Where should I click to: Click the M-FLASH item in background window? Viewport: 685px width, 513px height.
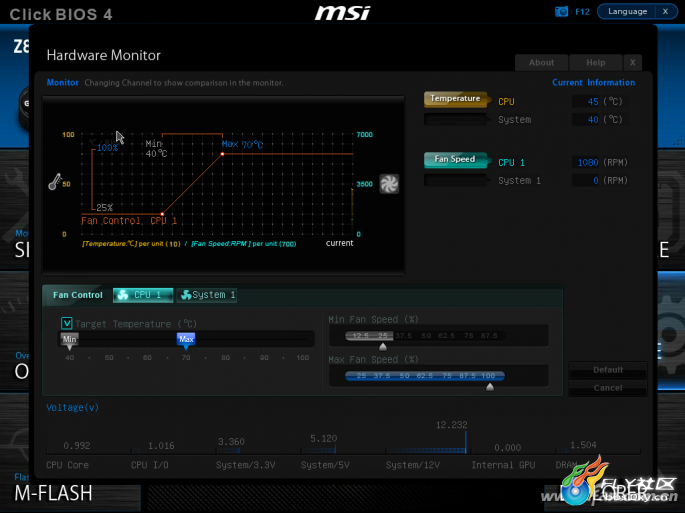coord(53,493)
